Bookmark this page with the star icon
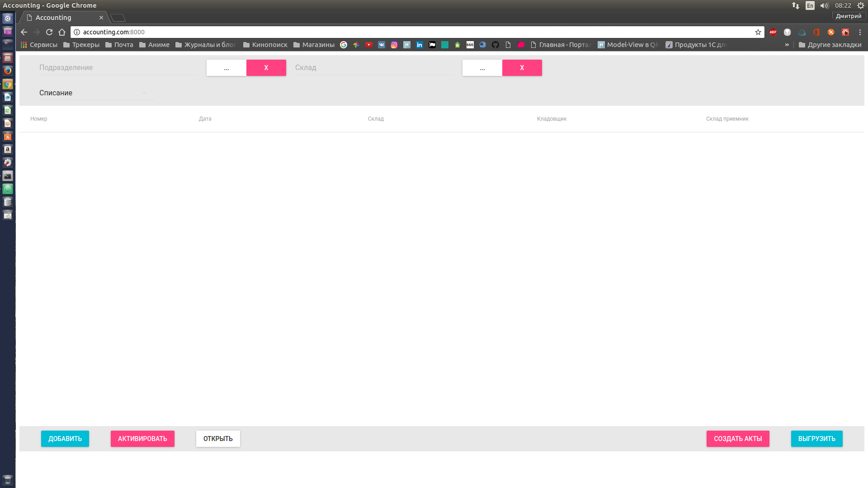The width and height of the screenshot is (868, 488). click(758, 32)
